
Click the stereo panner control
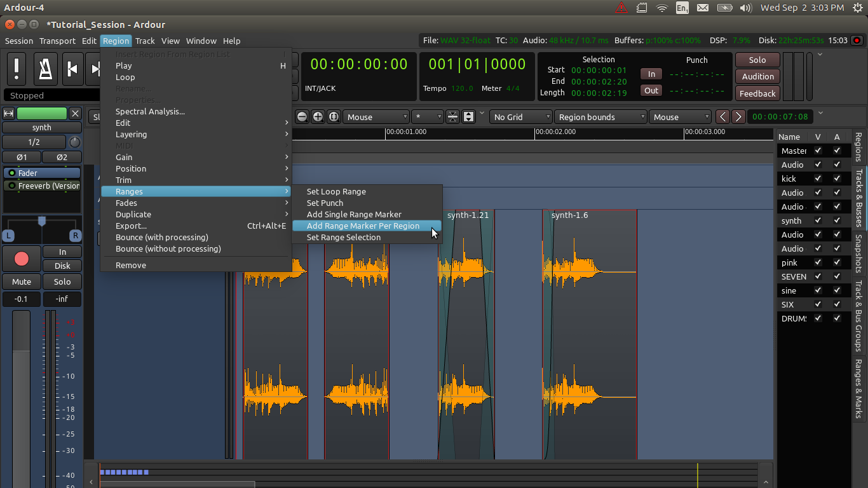(x=42, y=229)
